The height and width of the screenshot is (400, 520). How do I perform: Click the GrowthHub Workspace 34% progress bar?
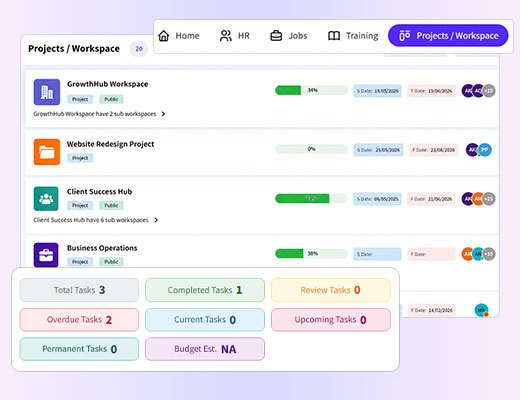(311, 90)
